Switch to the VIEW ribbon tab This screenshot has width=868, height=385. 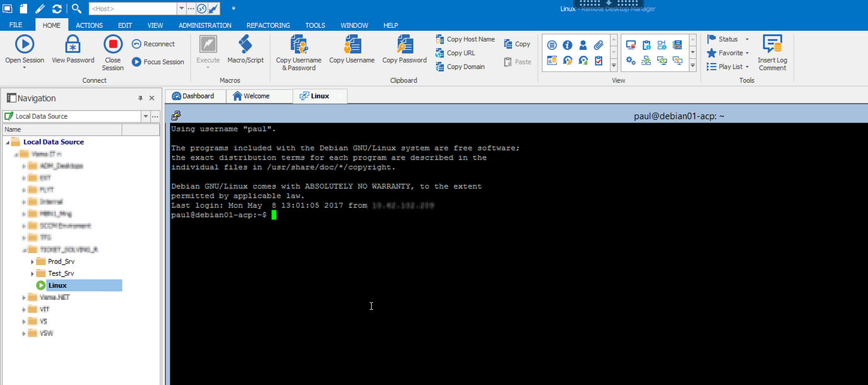click(x=155, y=25)
